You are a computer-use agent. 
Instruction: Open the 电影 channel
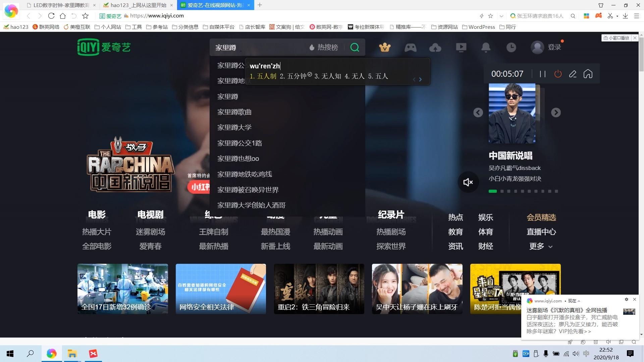click(x=97, y=215)
